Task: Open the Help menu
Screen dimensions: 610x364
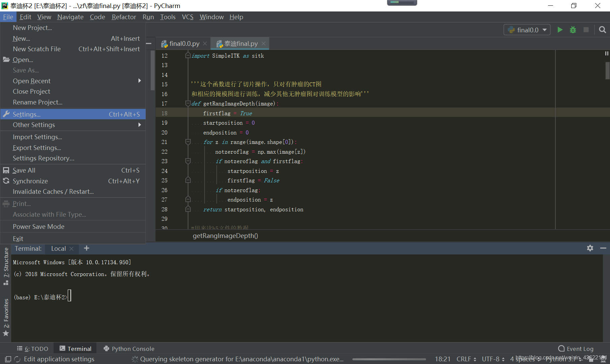Action: point(236,17)
